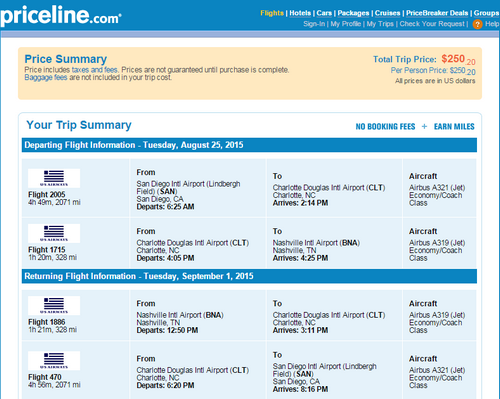Image resolution: width=500 pixels, height=399 pixels.
Task: Open PriceBreaker Deals
Action: pos(437,13)
